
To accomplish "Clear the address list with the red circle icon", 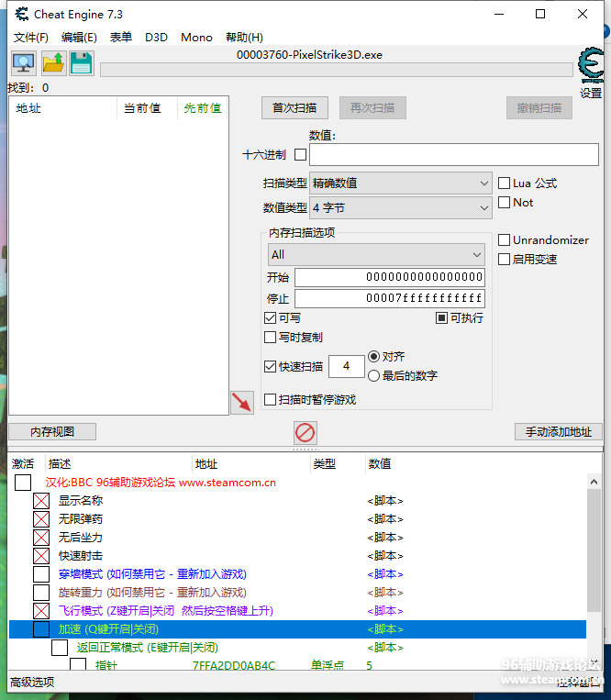I will [x=305, y=433].
